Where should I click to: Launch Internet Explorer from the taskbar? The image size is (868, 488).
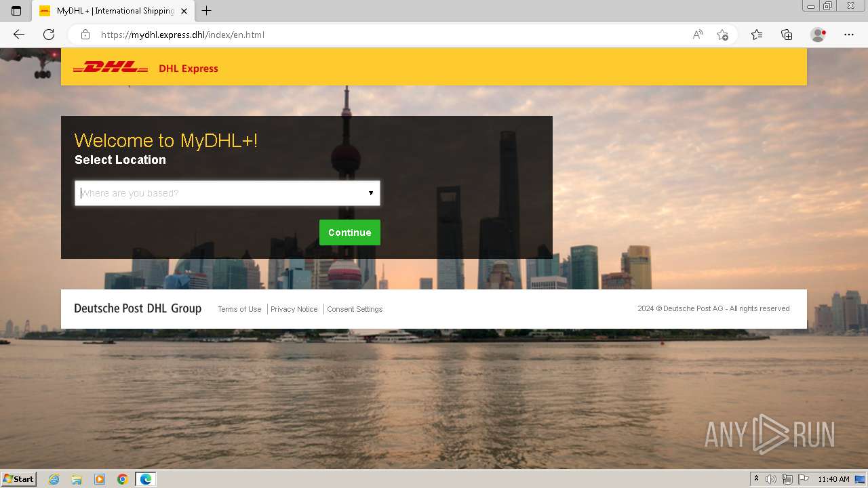click(x=54, y=479)
